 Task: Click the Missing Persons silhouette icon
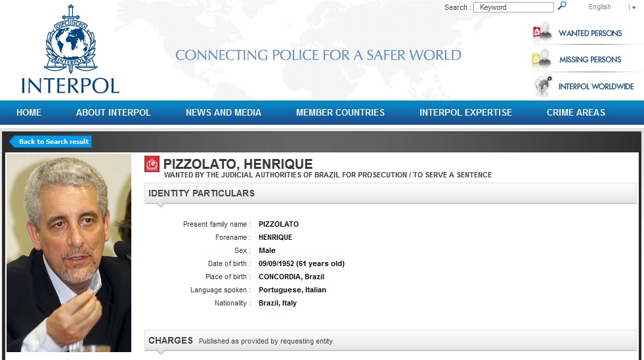pyautogui.click(x=542, y=59)
